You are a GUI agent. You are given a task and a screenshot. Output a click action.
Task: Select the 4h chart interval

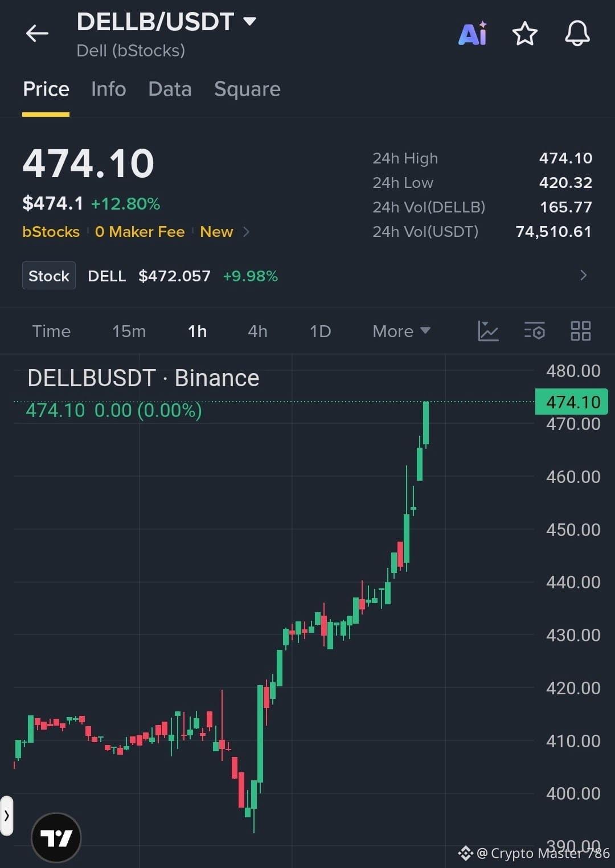pyautogui.click(x=257, y=331)
